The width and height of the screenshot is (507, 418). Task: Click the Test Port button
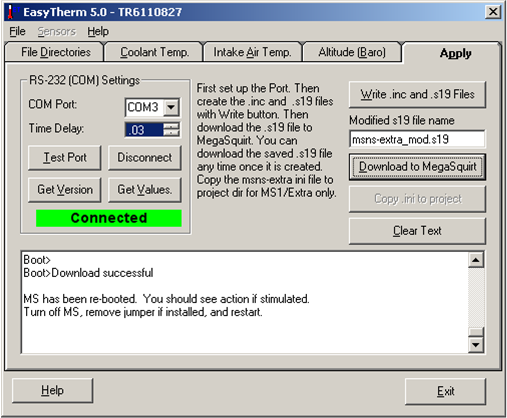point(65,157)
